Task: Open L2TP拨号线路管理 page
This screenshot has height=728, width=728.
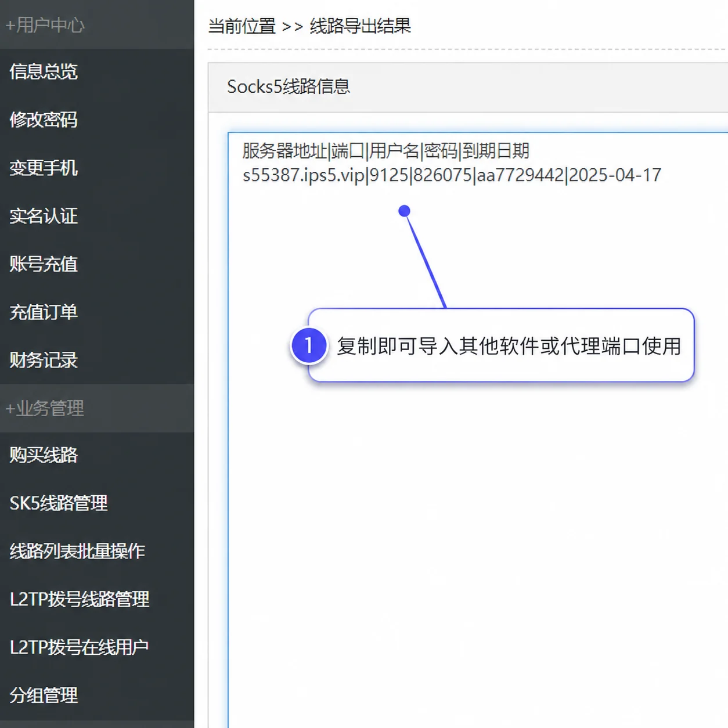Action: point(80,599)
